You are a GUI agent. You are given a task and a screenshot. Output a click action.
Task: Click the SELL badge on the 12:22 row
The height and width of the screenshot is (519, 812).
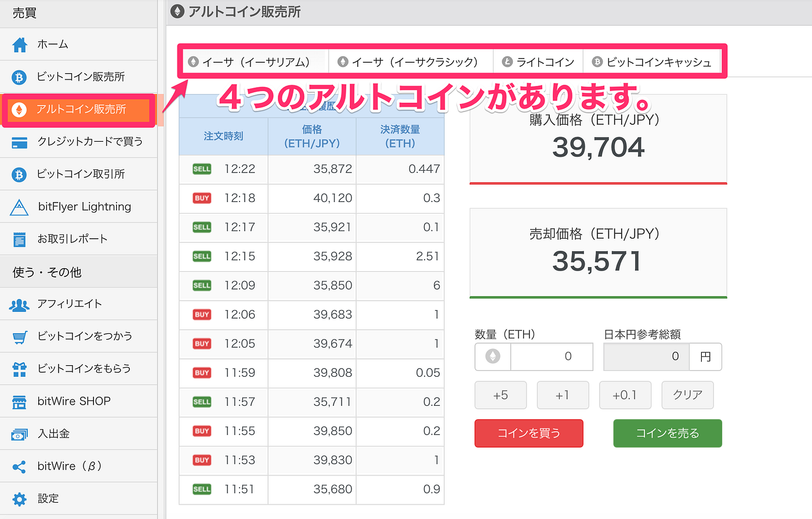click(x=202, y=169)
